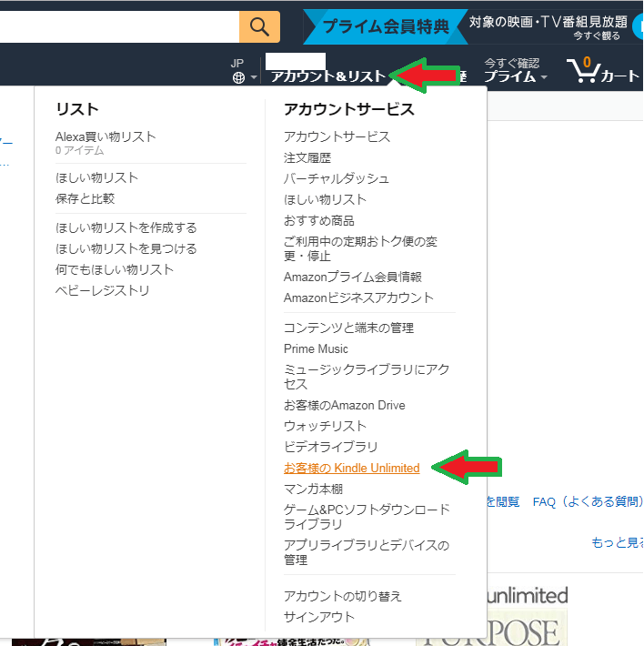
Task: Open the プライム会員特典 banner
Action: coord(386,26)
